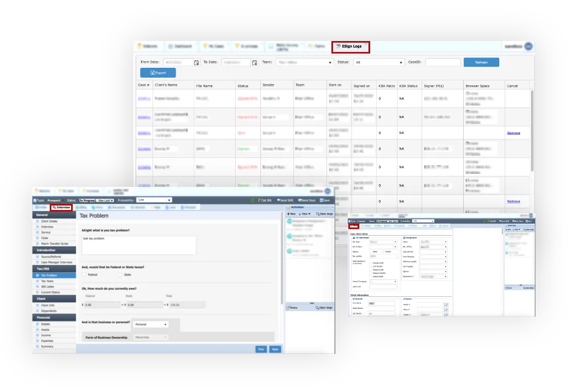
Task: Click the interview form vertical scrollbar
Action: [x=282, y=259]
